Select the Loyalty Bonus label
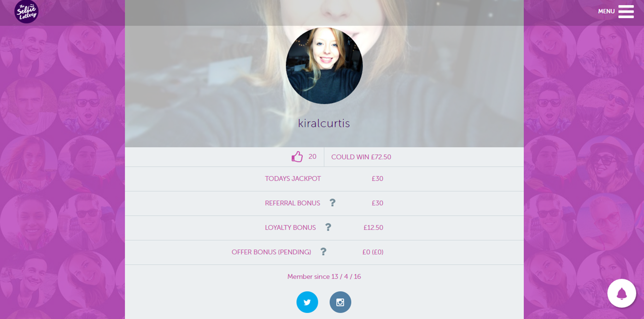This screenshot has width=644, height=319. pos(291,228)
